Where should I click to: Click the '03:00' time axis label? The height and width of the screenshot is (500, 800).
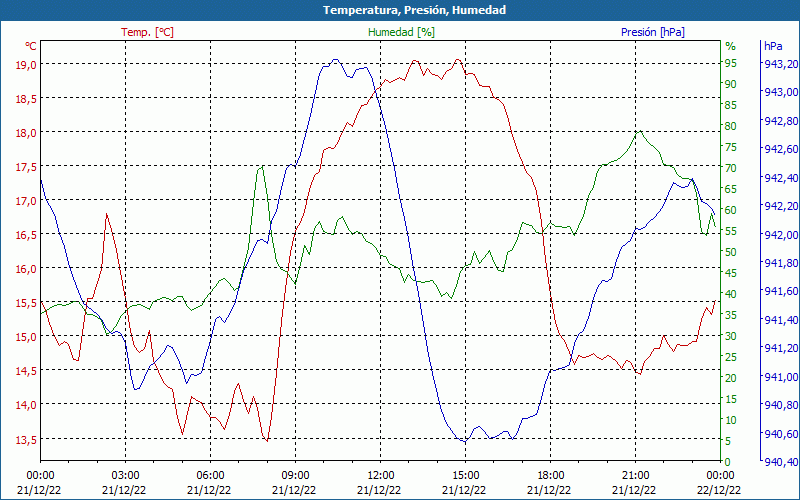125,476
